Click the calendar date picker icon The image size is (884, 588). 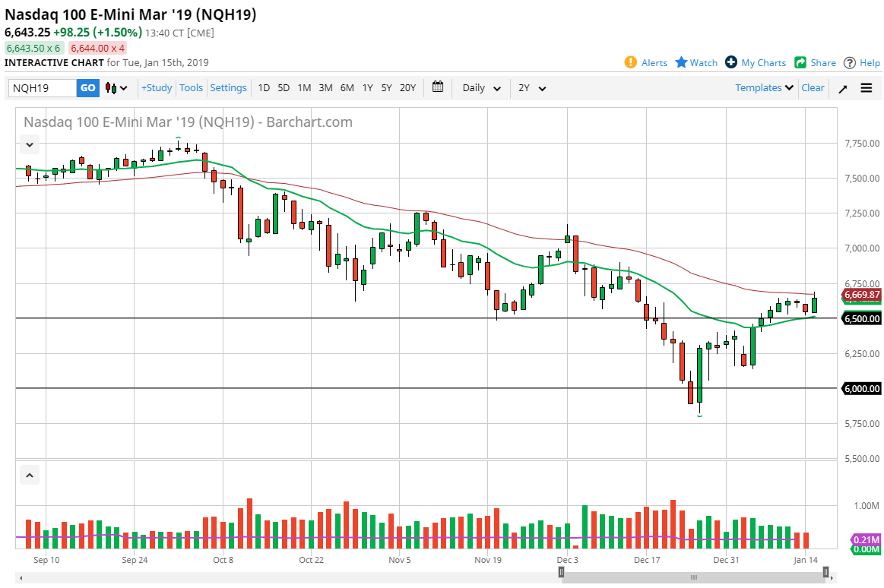pyautogui.click(x=438, y=87)
